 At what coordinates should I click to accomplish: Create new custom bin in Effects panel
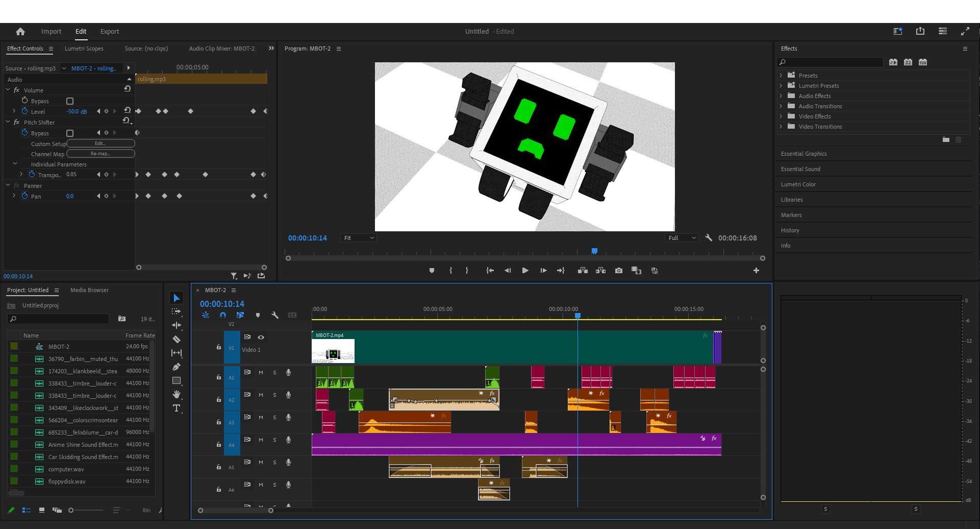pos(946,139)
